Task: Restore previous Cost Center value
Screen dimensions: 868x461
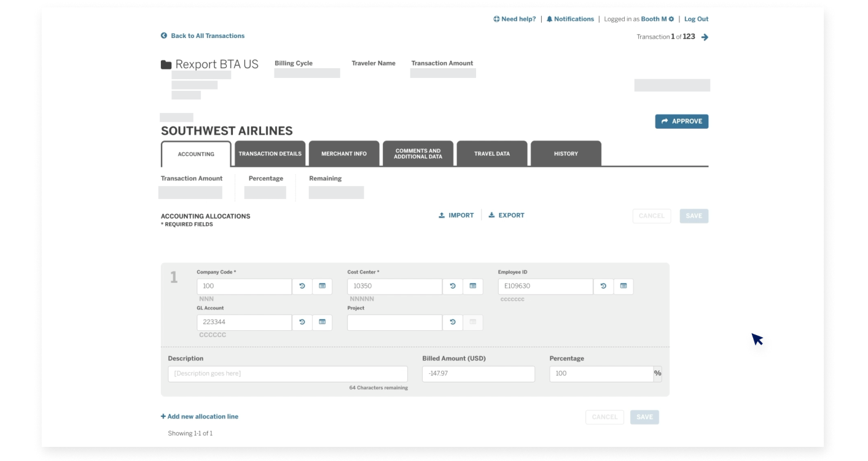Action: [x=453, y=286]
